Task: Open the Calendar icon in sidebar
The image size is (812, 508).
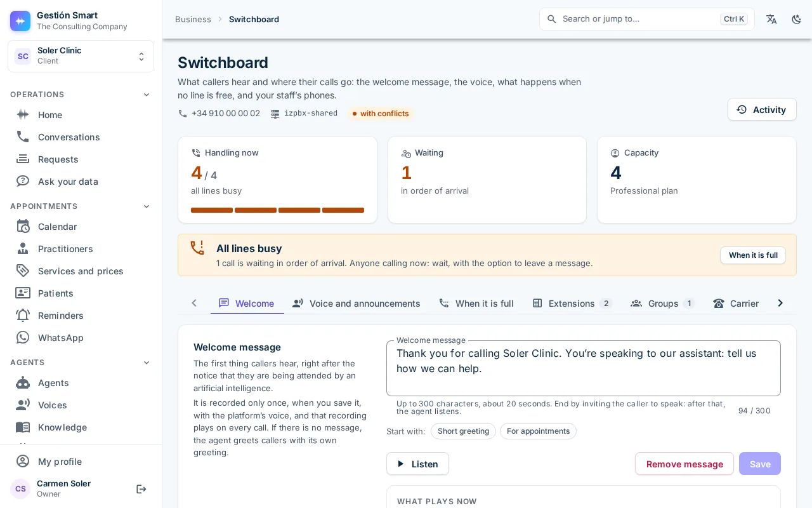Action: 23,227
